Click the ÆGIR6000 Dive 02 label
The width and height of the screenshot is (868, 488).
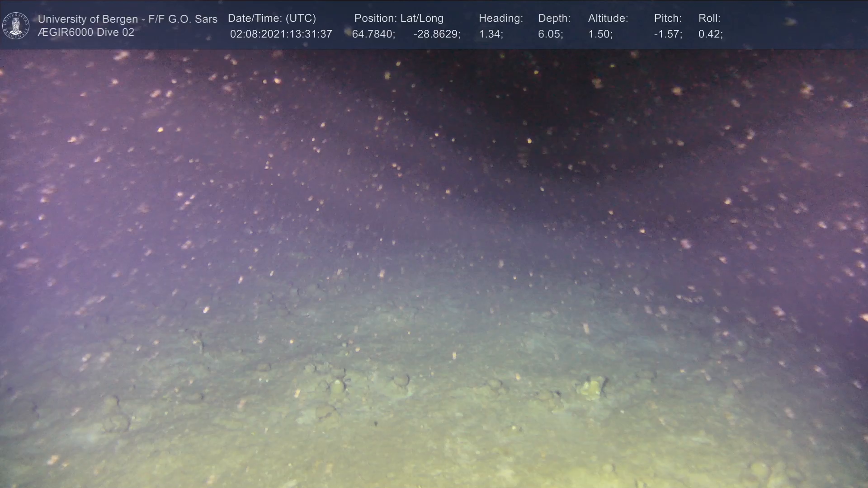pyautogui.click(x=86, y=33)
